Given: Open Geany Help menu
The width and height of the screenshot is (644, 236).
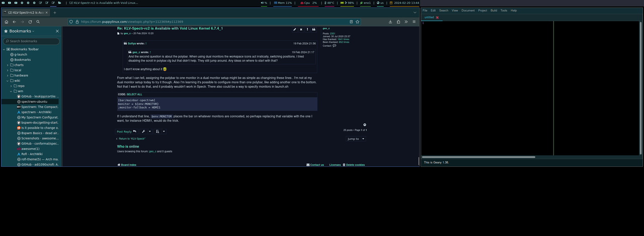Looking at the screenshot, I should (x=514, y=10).
